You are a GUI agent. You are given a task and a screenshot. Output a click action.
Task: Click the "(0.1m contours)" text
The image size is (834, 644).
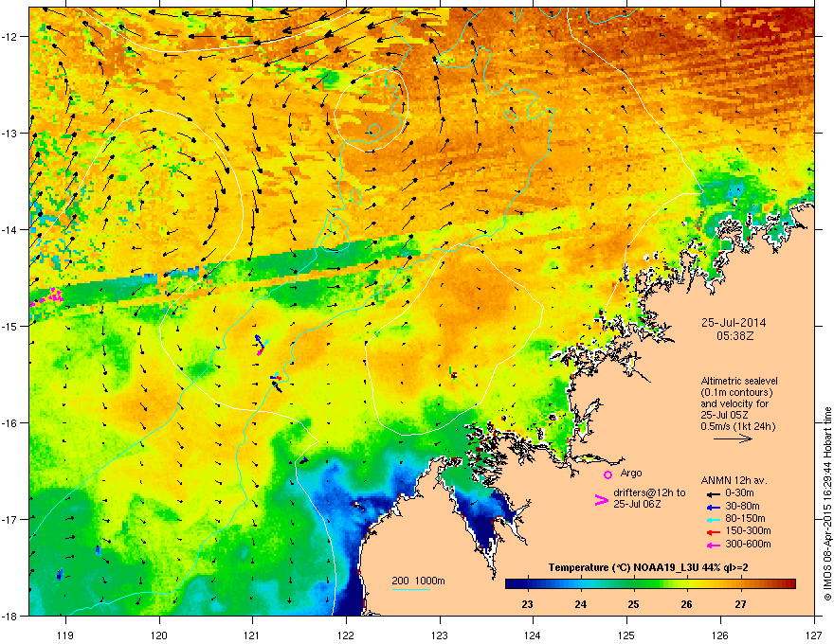736,393
